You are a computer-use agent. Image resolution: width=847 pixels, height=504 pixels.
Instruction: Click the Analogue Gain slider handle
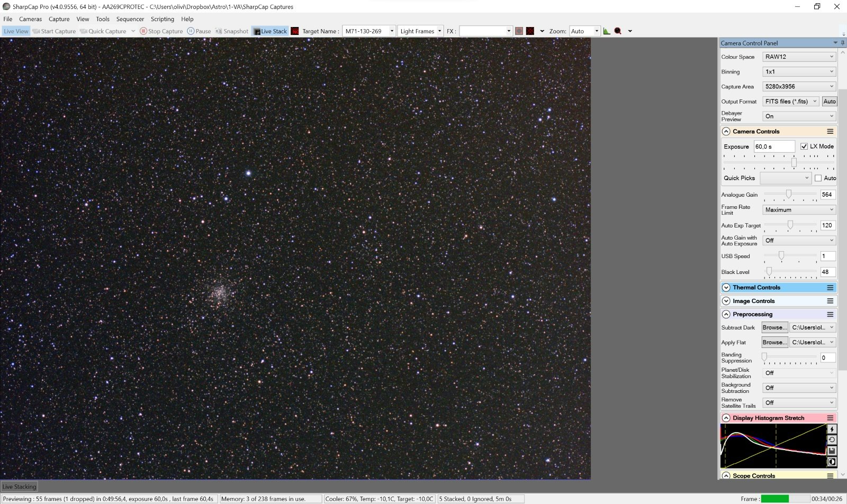tap(789, 195)
